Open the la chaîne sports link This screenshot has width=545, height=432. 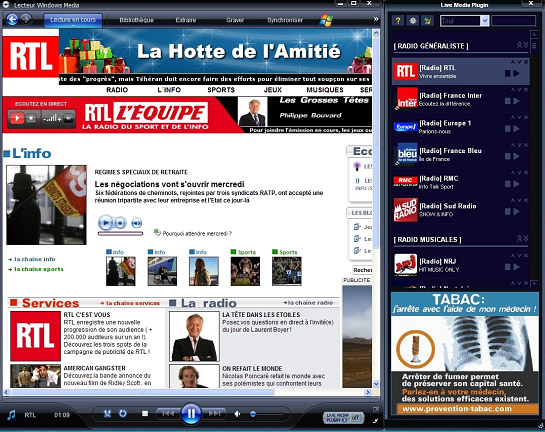[x=39, y=269]
